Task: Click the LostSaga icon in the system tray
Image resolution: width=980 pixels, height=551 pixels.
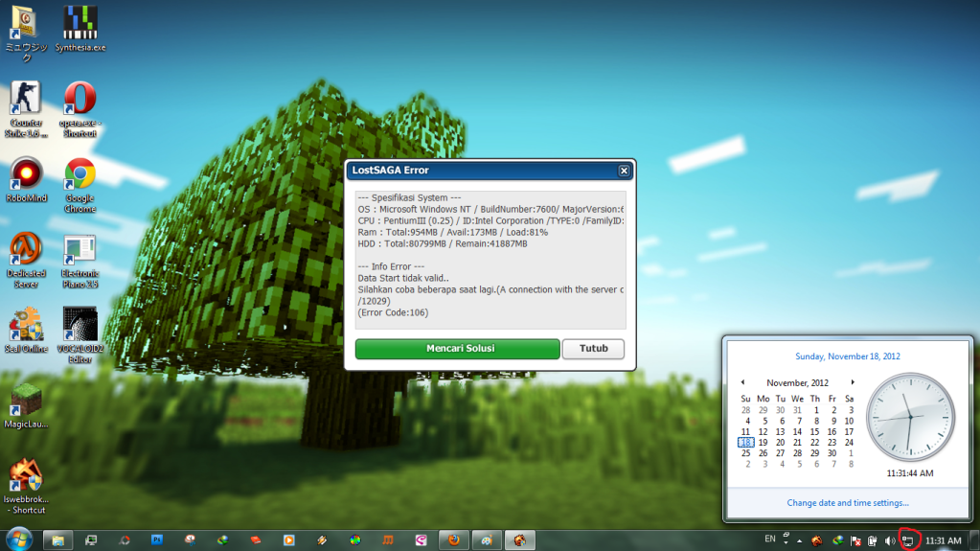Action: click(817, 541)
